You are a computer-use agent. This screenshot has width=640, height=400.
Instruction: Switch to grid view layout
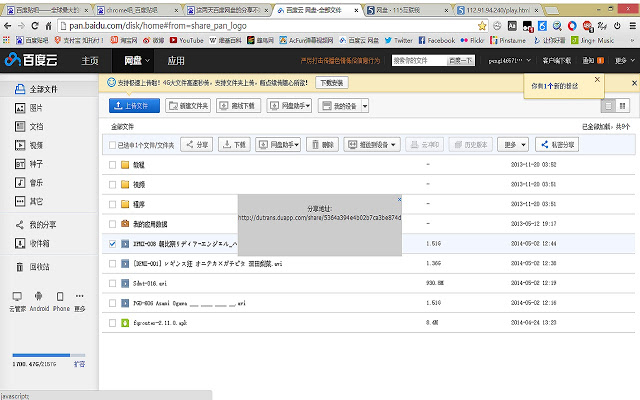coord(622,106)
